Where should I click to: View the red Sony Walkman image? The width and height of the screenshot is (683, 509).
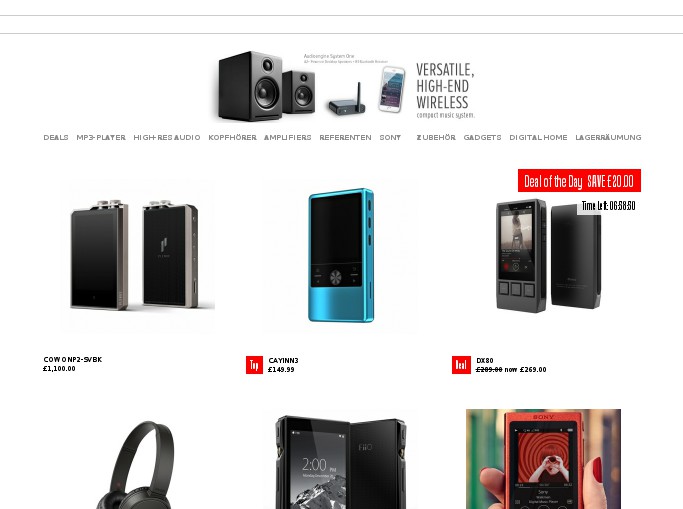pyautogui.click(x=544, y=459)
